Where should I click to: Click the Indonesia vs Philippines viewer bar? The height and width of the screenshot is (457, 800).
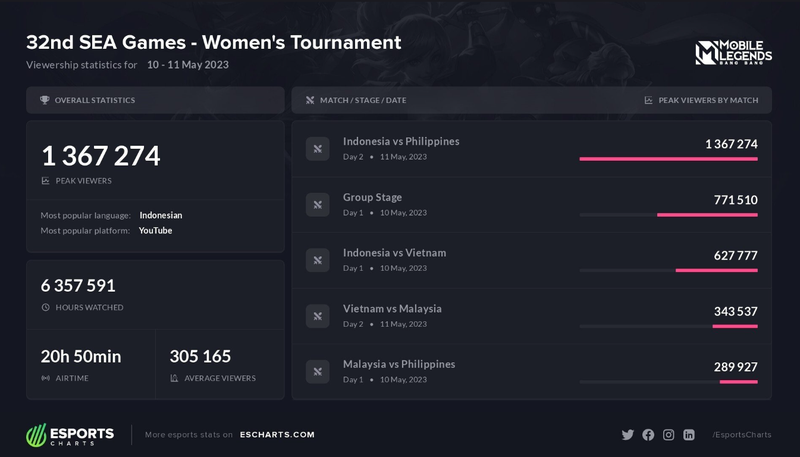coord(668,158)
